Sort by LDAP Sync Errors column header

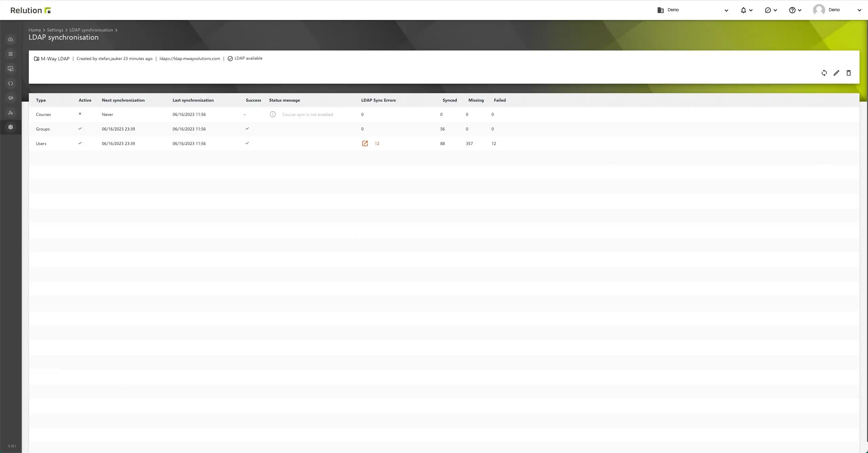[378, 100]
